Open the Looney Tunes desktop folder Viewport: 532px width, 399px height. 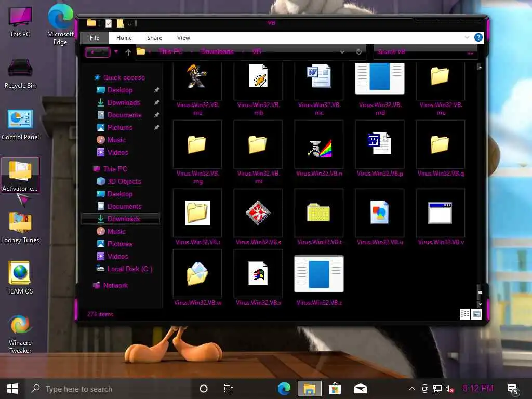pyautogui.click(x=20, y=228)
